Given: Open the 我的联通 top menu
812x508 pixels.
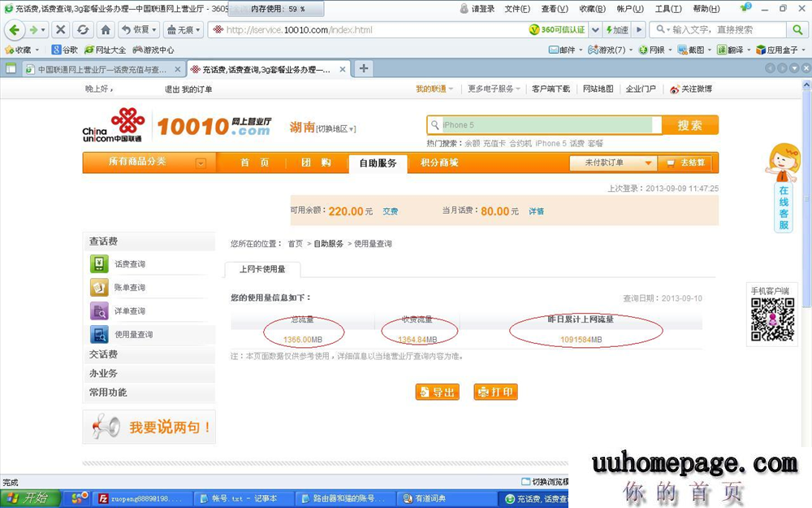Looking at the screenshot, I should pos(434,89).
